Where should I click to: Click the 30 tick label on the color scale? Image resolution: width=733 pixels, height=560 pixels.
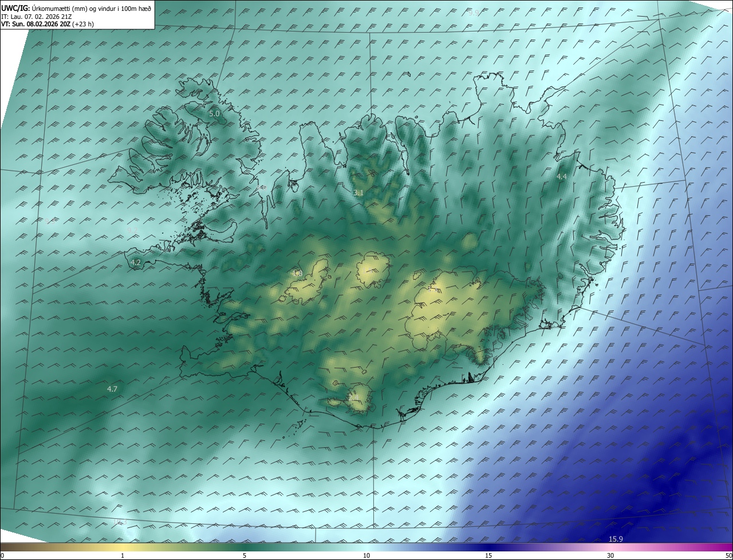tap(610, 555)
